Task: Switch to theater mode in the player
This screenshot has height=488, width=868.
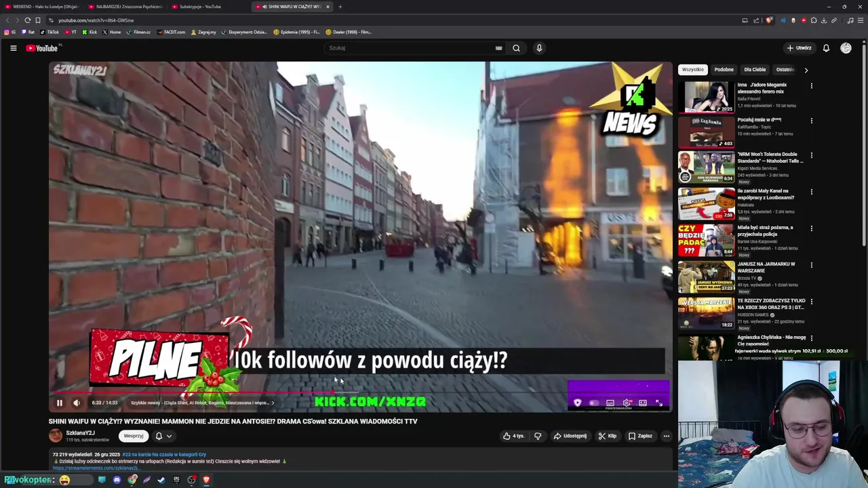Action: coord(643,403)
